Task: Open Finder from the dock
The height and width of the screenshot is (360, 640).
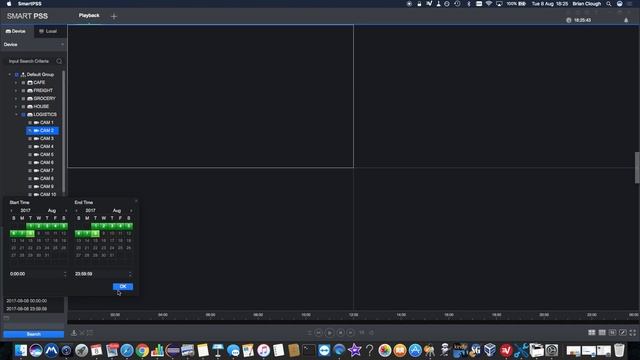Action: (21, 350)
